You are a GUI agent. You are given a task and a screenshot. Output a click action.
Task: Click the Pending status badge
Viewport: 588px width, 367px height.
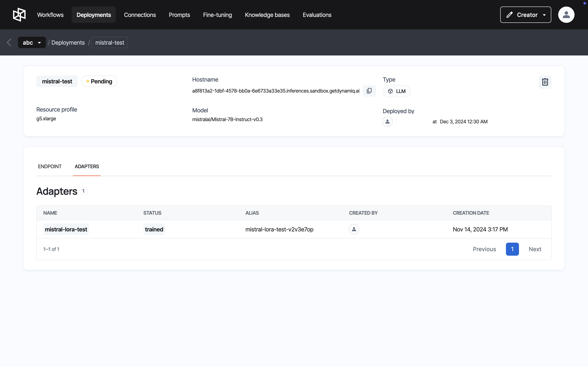pyautogui.click(x=99, y=81)
